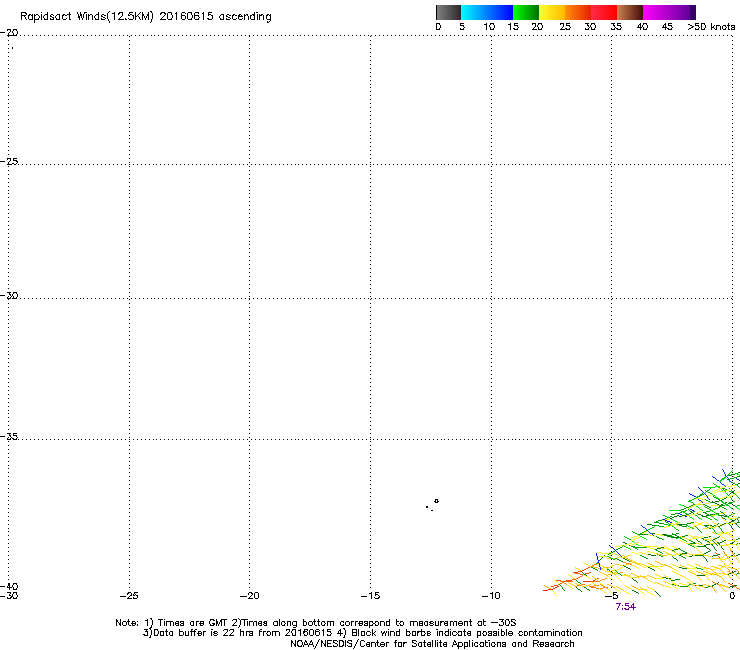Click the '10' label under the color bar
Screen dimensions: 740x650
[x=489, y=27]
